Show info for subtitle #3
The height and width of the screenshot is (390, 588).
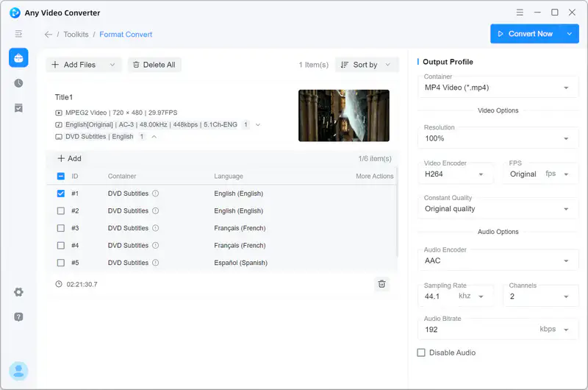[x=155, y=228]
